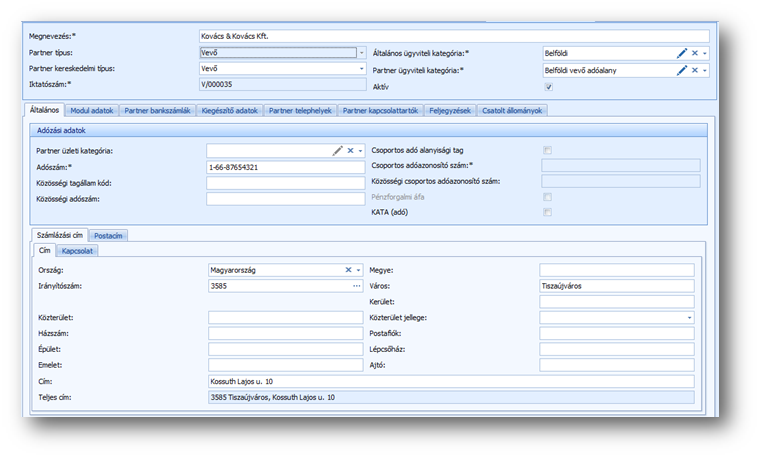
Task: Toggle the Aktív checkbox
Action: tap(547, 87)
